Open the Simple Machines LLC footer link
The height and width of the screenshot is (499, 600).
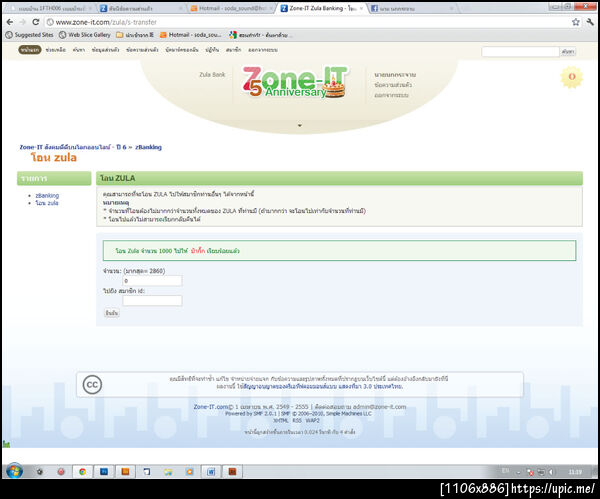[349, 414]
